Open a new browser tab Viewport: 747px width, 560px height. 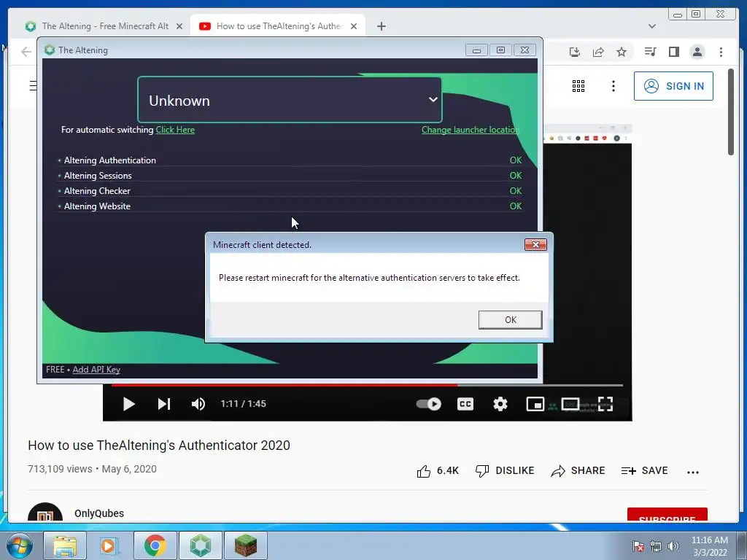(381, 26)
